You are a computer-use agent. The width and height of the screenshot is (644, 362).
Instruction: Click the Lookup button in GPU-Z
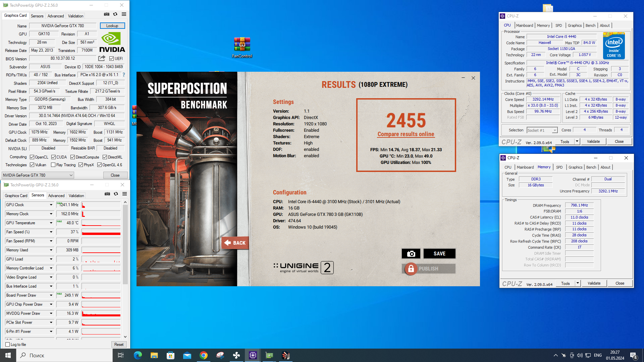click(x=112, y=25)
